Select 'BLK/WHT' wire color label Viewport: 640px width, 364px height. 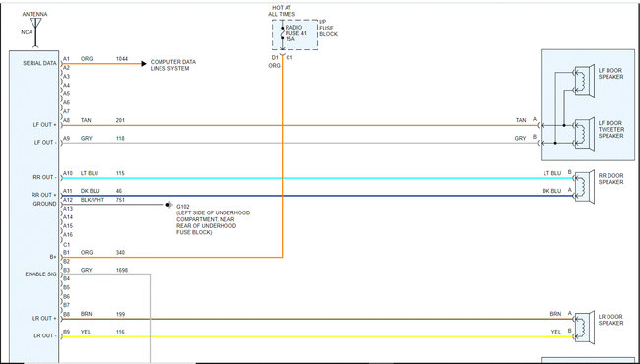[x=92, y=200]
